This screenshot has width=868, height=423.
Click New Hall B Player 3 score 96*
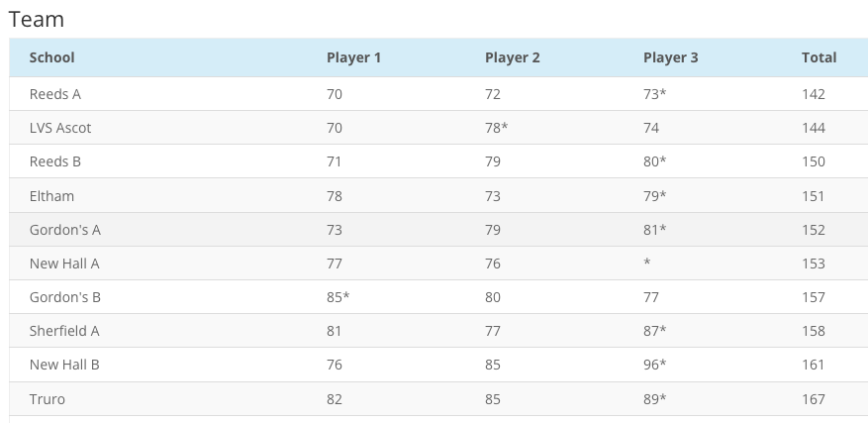(x=654, y=365)
